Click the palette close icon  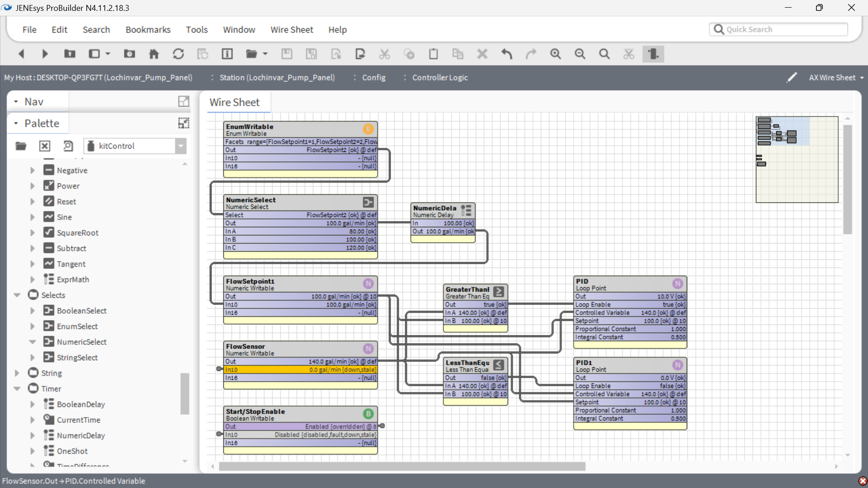pos(44,146)
